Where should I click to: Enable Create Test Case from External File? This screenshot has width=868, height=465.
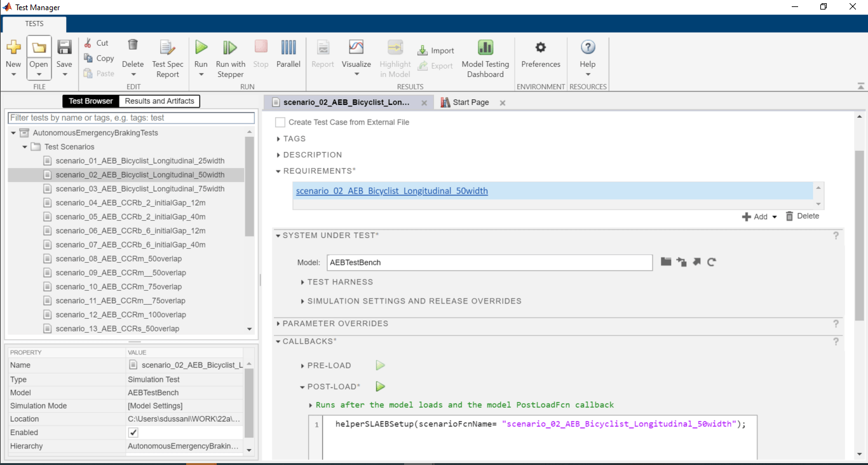[x=280, y=122]
